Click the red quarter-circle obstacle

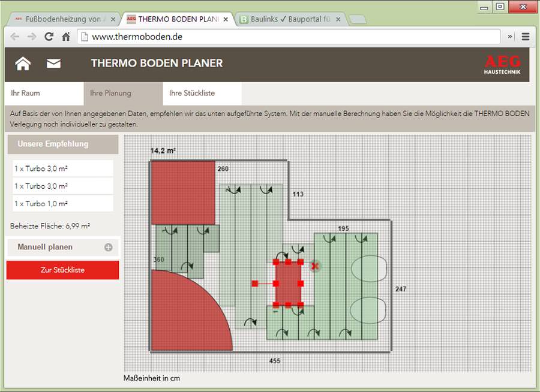click(x=186, y=315)
